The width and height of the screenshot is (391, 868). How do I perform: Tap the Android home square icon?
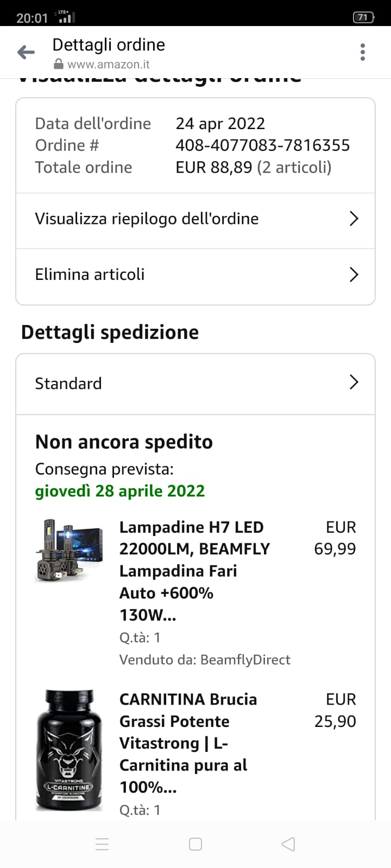tap(195, 844)
